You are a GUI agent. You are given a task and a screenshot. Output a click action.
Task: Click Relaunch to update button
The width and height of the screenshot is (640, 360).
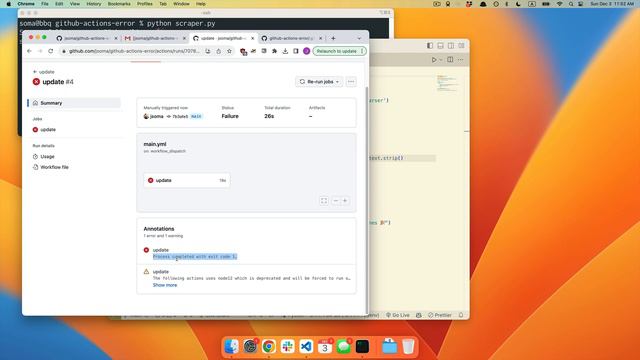pos(337,51)
